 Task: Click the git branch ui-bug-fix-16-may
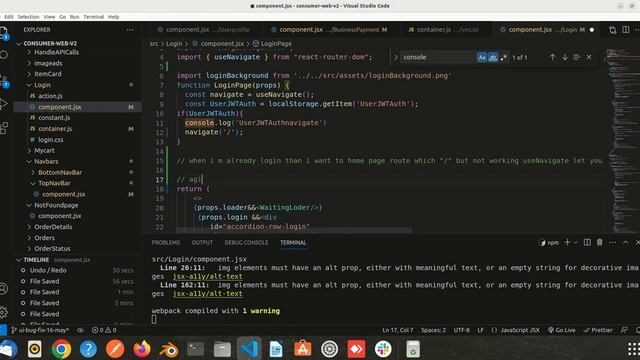40,330
